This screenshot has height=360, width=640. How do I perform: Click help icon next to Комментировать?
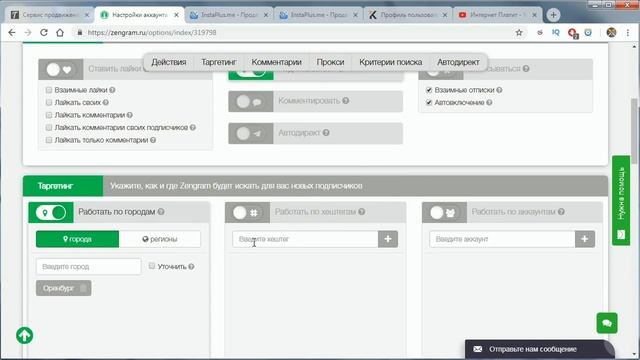point(346,101)
